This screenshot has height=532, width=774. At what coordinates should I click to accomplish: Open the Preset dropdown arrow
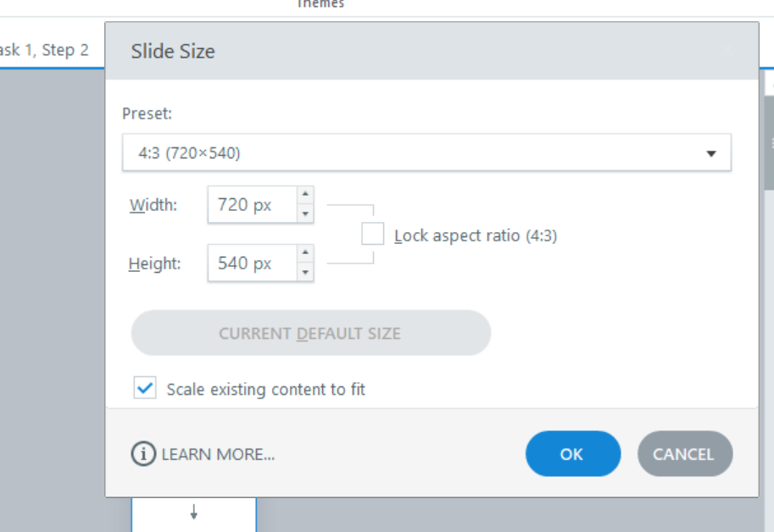coord(711,153)
